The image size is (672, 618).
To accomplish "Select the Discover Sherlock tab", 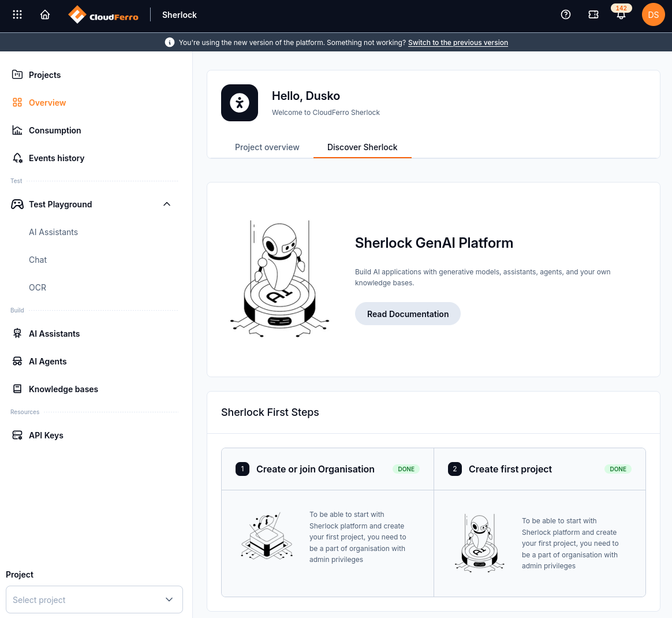I will click(x=362, y=147).
